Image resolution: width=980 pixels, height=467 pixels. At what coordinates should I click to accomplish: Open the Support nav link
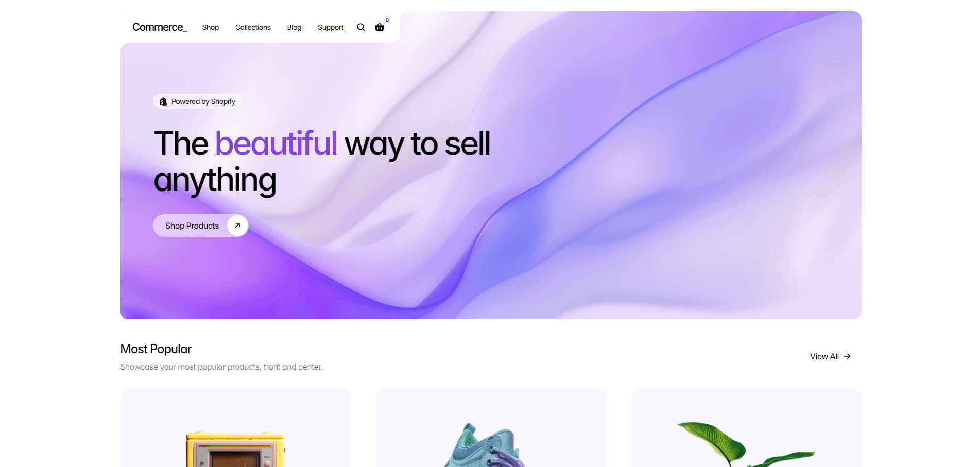pyautogui.click(x=331, y=27)
